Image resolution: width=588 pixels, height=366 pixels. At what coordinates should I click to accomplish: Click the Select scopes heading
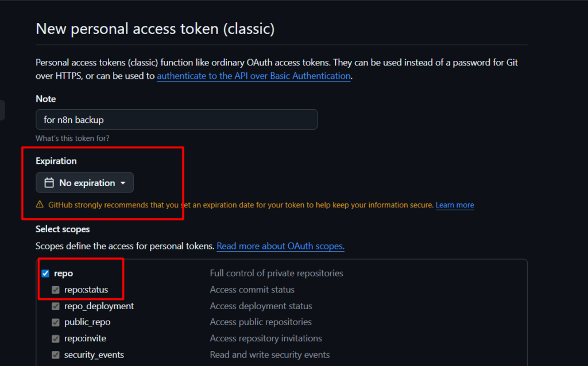(63, 229)
